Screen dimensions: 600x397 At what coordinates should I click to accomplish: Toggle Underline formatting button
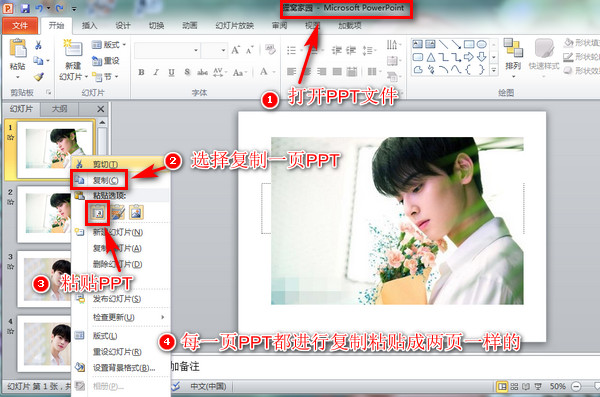point(171,72)
